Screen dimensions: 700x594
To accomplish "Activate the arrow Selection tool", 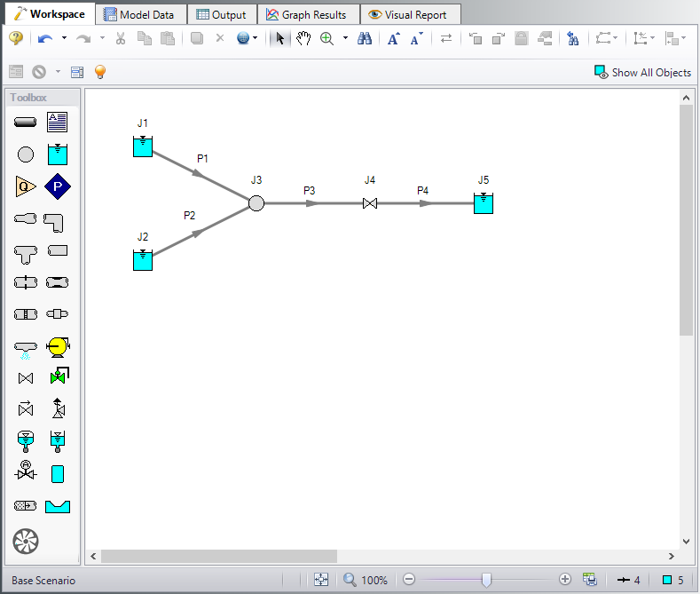I will 280,38.
